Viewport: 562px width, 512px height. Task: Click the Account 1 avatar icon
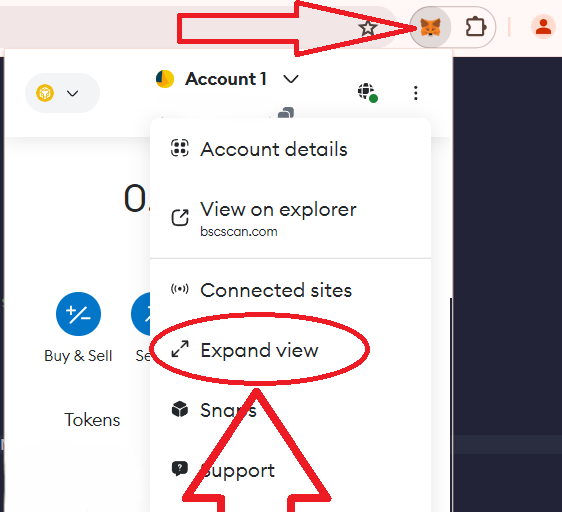tap(165, 79)
